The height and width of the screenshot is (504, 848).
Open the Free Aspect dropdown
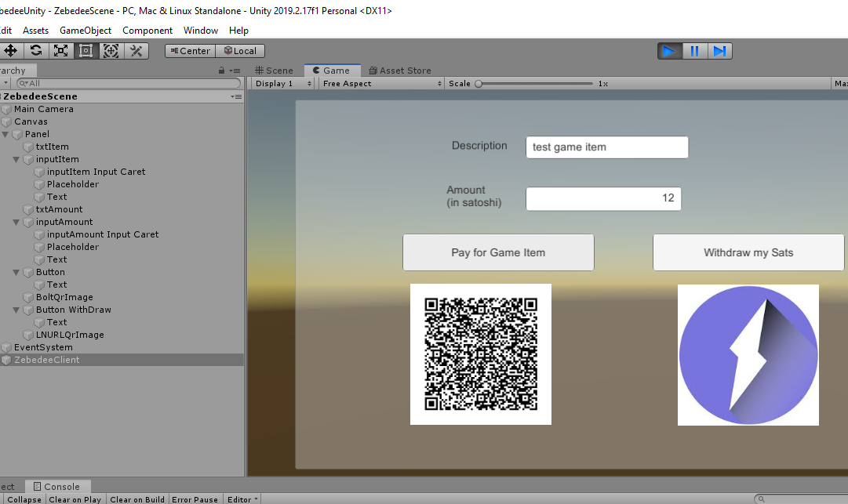[382, 84]
